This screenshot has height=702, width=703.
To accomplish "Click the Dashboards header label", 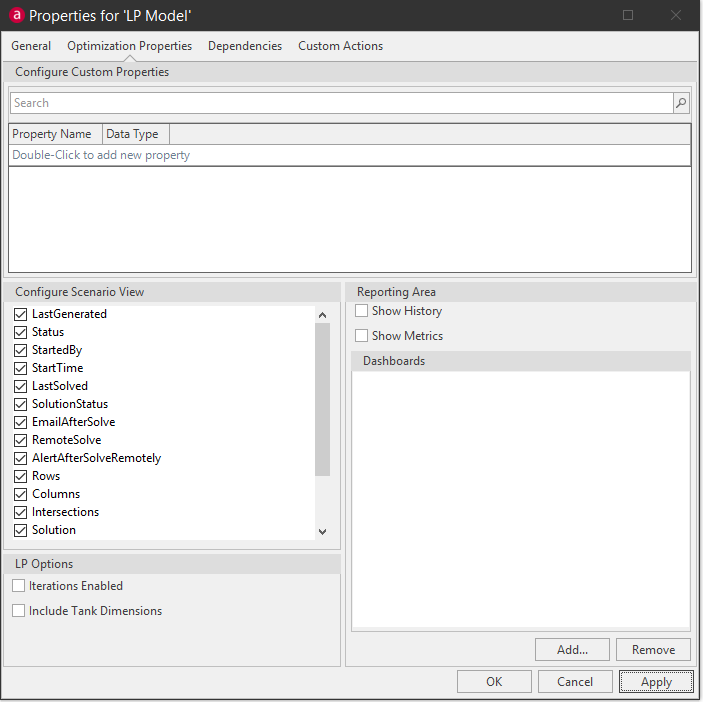I will (394, 361).
